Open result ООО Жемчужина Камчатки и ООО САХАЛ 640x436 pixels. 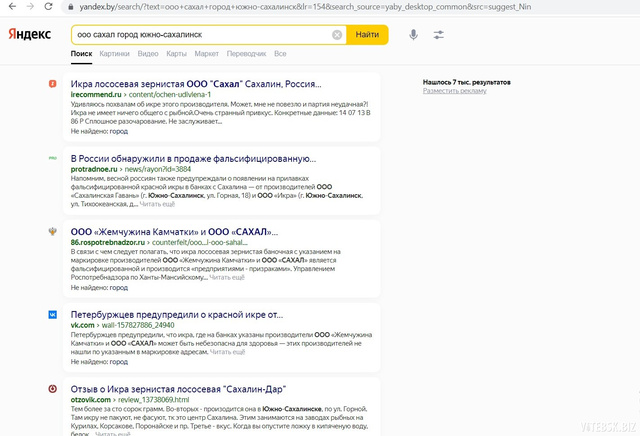(x=174, y=232)
